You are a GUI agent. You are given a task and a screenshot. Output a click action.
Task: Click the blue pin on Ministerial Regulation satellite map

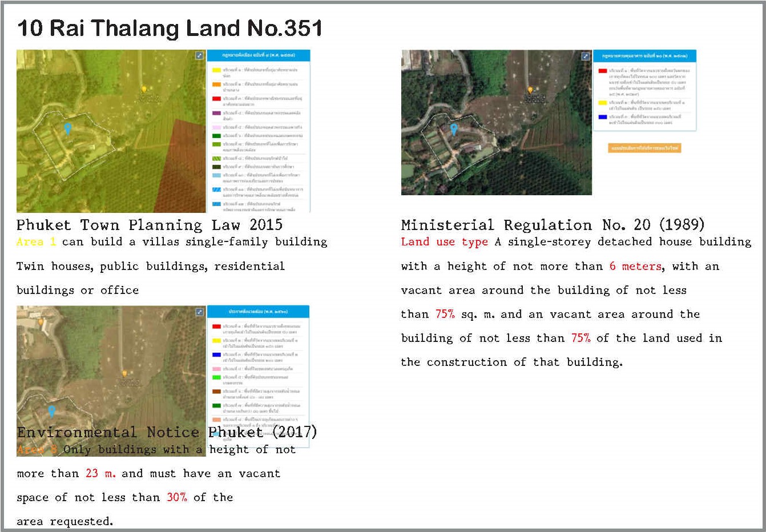coord(454,130)
